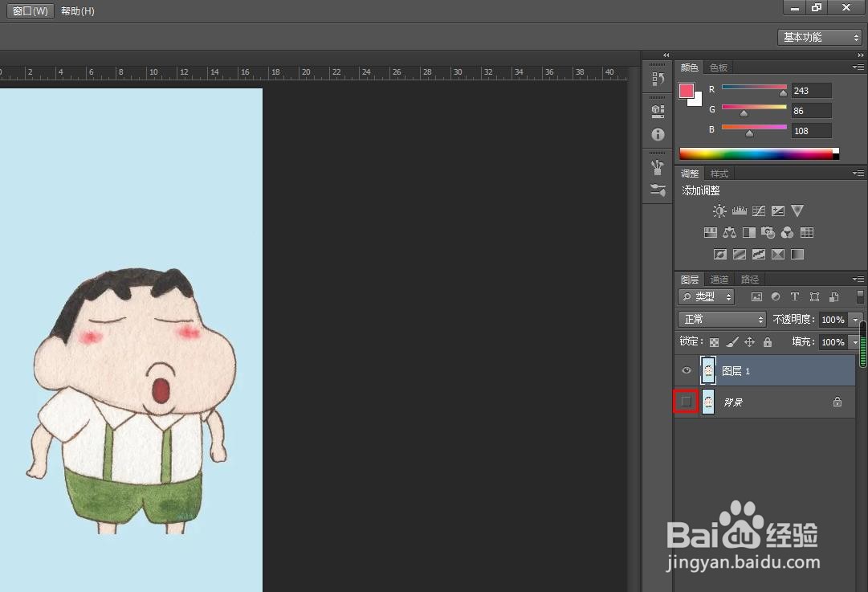Viewport: 868px width, 592px height.
Task: Add a Photo Filter adjustment
Action: [x=768, y=233]
